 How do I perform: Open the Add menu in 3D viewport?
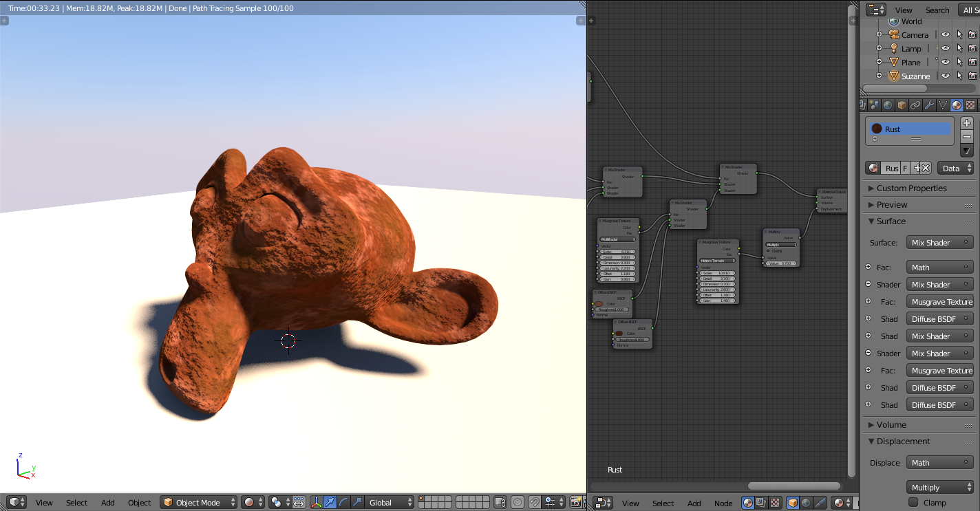[108, 503]
